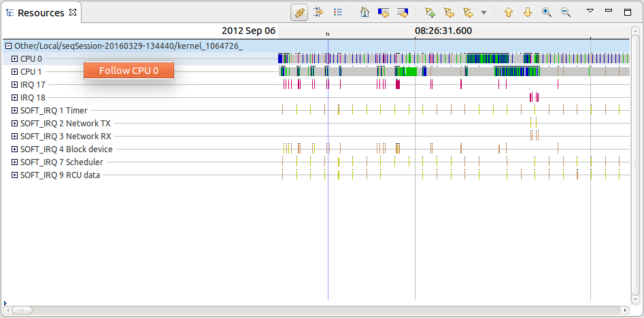Toggle the highlighted Follow CPU toolbar button

pyautogui.click(x=299, y=13)
